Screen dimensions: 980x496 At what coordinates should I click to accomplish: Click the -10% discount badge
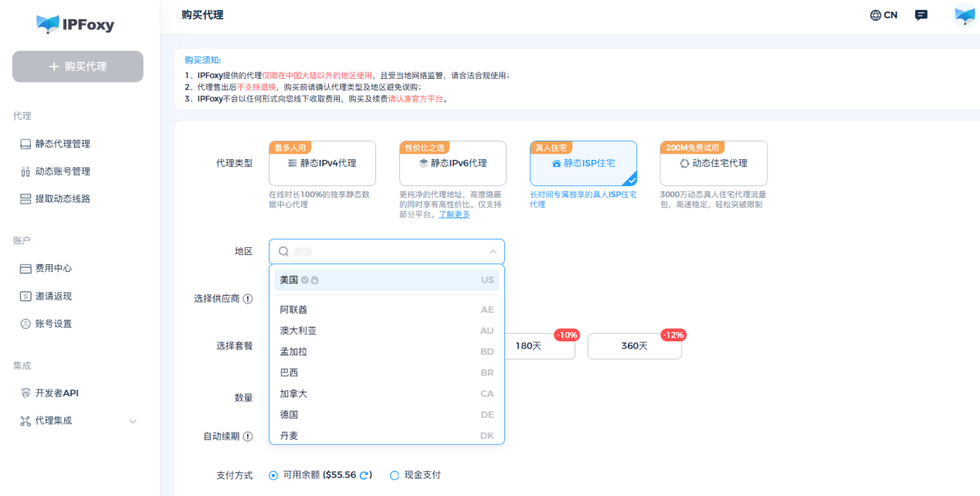point(567,335)
